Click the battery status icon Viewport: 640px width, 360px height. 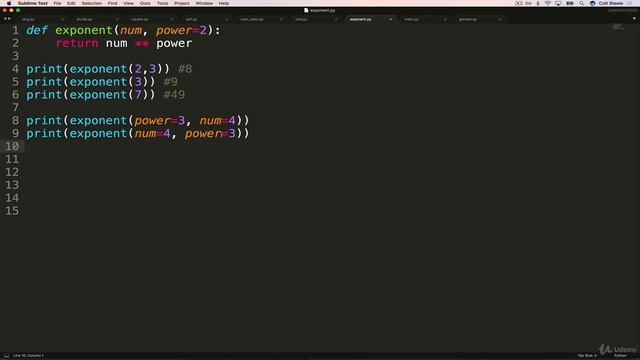click(x=570, y=3)
